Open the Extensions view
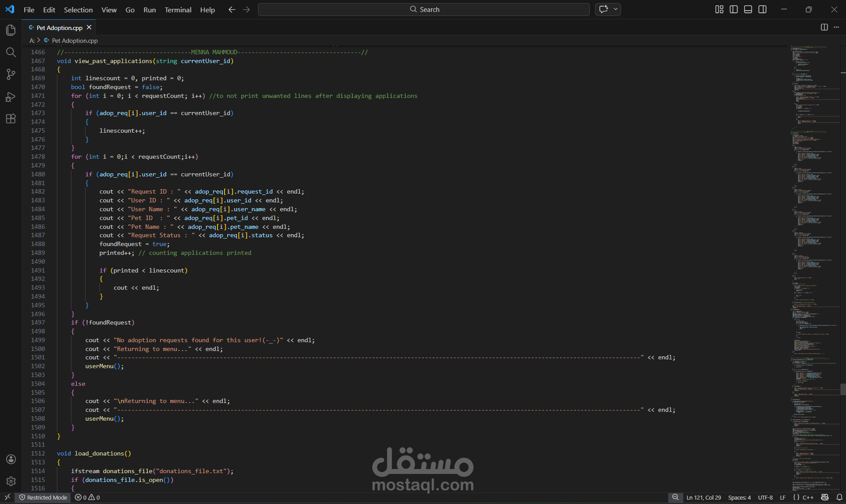 11,118
